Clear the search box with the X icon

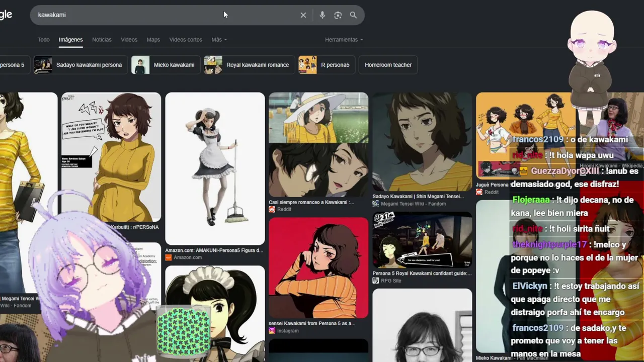point(303,15)
